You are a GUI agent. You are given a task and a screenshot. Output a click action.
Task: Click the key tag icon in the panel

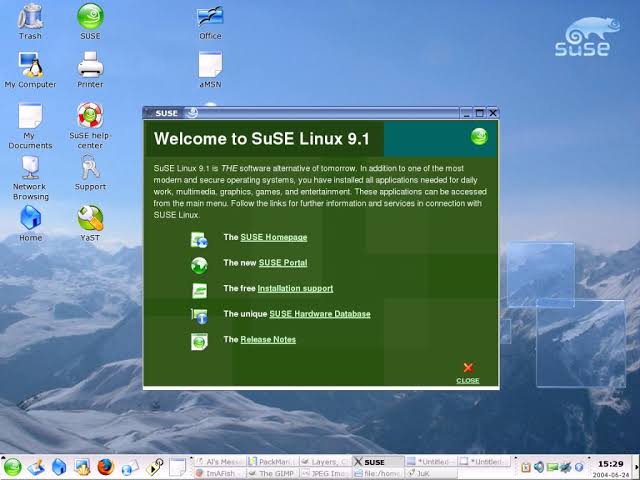(155, 467)
